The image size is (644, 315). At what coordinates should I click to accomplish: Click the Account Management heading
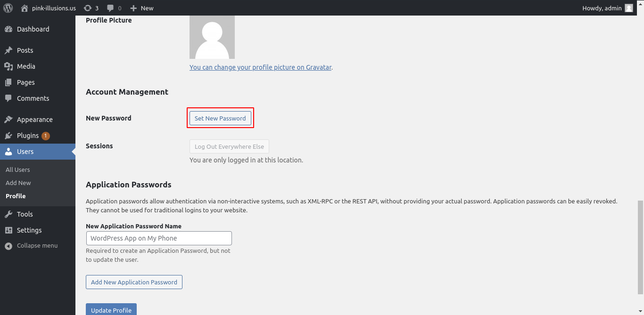pos(127,92)
